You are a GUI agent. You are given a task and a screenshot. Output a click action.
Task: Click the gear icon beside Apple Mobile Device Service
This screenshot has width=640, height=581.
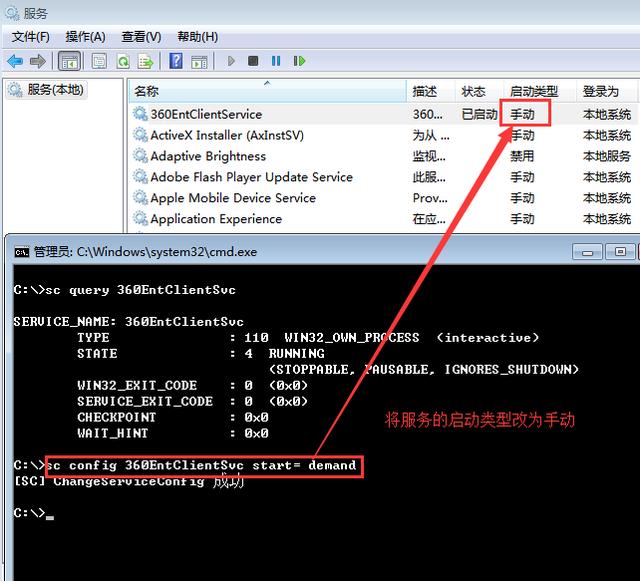pos(140,198)
